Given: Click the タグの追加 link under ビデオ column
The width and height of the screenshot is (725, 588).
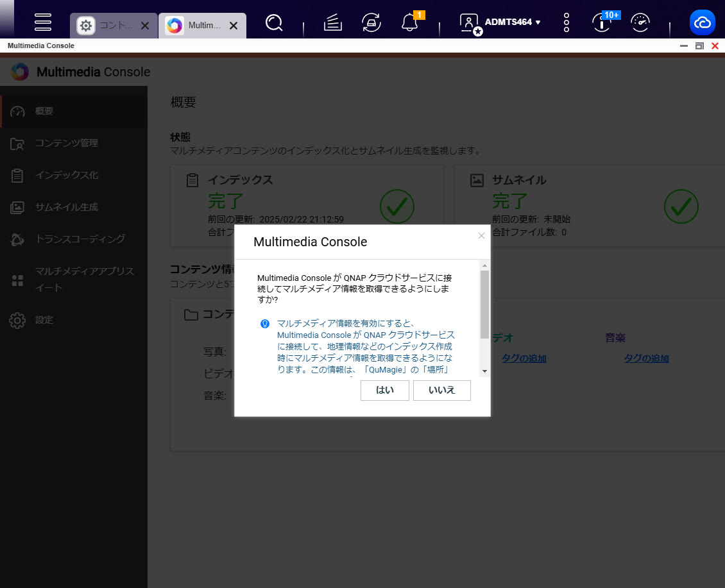Looking at the screenshot, I should click(x=524, y=358).
